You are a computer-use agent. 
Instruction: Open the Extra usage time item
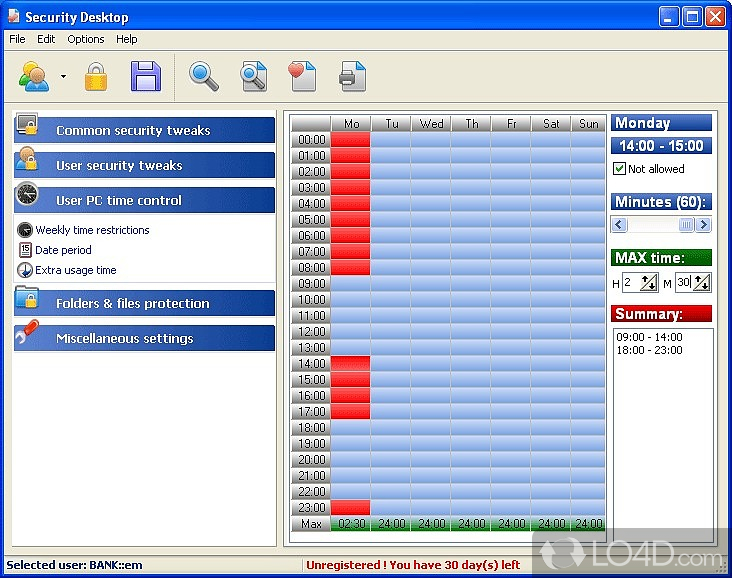(75, 270)
